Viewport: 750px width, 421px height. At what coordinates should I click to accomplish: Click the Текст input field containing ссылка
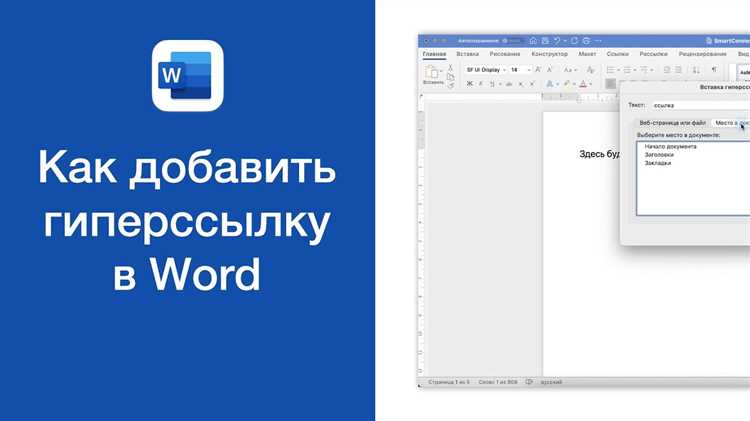[701, 105]
